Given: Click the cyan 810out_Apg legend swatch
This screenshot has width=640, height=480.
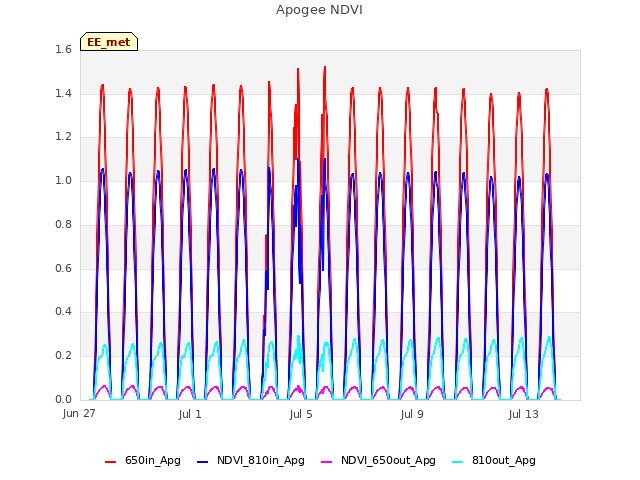Looking at the screenshot, I should pyautogui.click(x=458, y=462).
